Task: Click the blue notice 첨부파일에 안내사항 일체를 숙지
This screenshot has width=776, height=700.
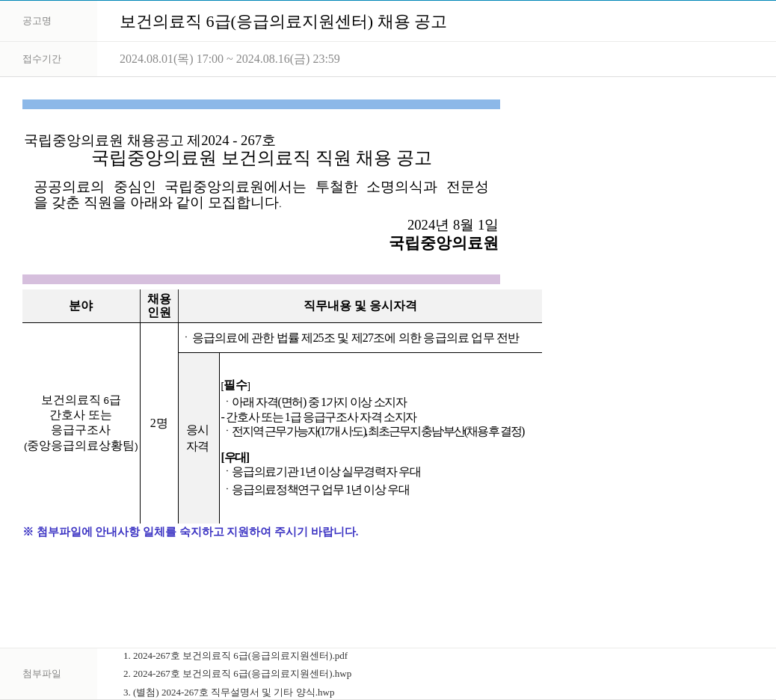Action: coord(191,532)
